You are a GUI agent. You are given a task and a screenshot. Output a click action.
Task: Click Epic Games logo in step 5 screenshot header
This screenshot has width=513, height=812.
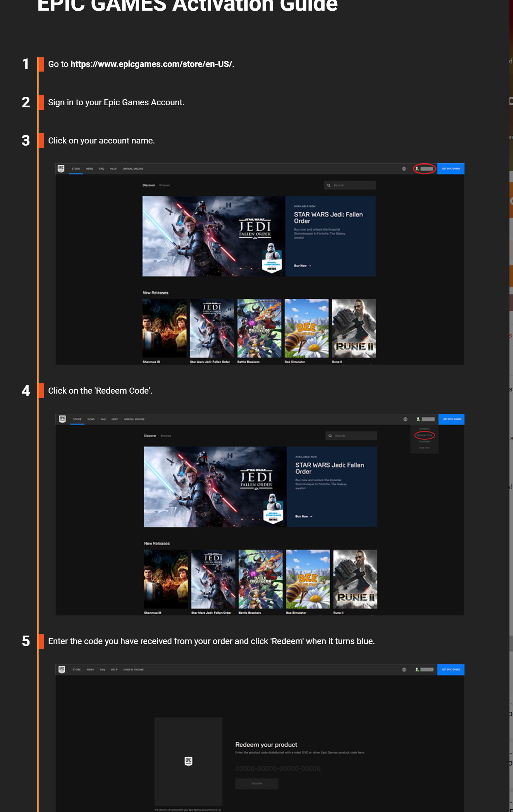tap(62, 670)
